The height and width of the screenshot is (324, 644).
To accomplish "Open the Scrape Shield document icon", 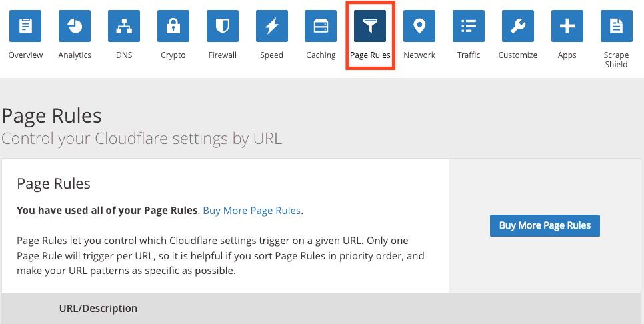I will point(617,26).
